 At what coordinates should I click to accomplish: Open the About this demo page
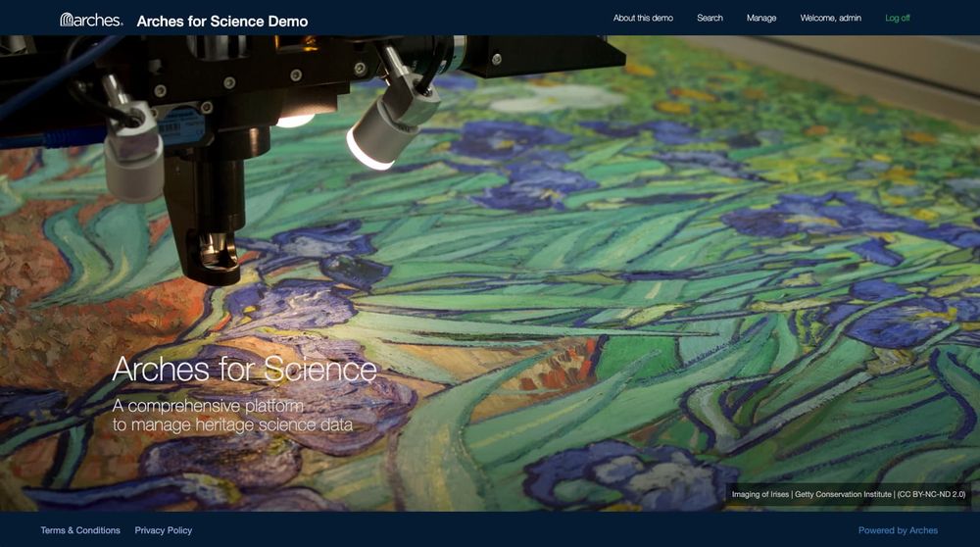[643, 18]
